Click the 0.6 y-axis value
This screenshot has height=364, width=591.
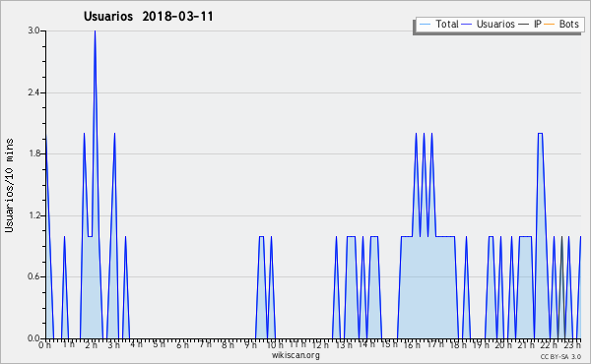click(33, 276)
